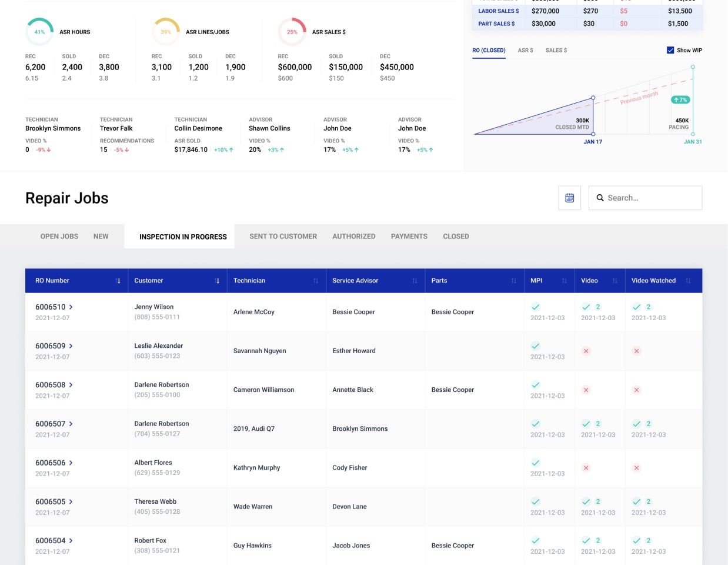Click technician cell Savannah Nguyen
The image size is (728, 565).
point(260,351)
